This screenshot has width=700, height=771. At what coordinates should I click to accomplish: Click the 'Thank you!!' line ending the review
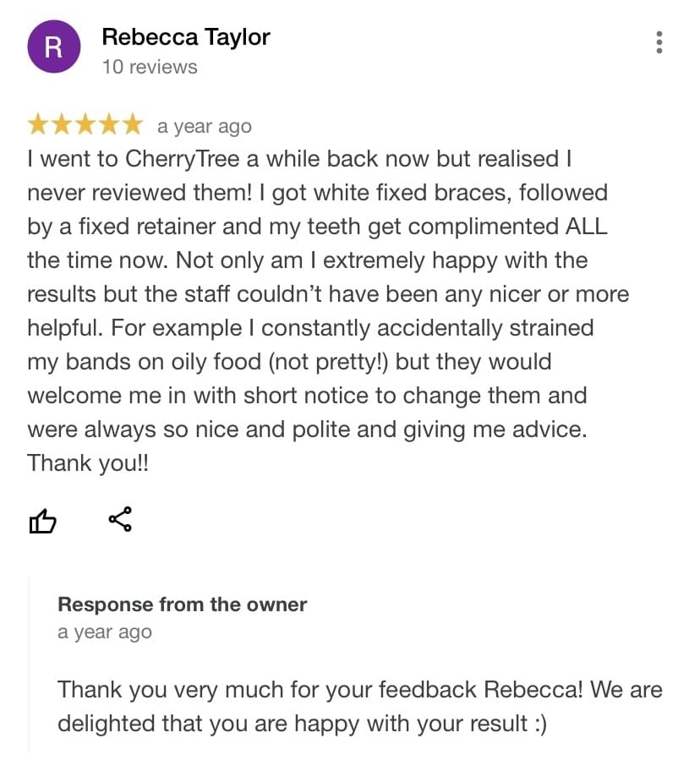click(88, 463)
